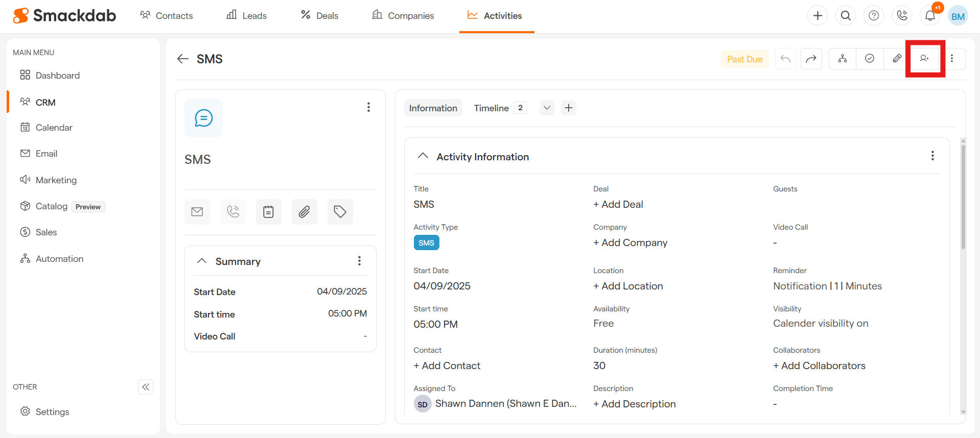Collapse the Summary section

click(x=202, y=261)
